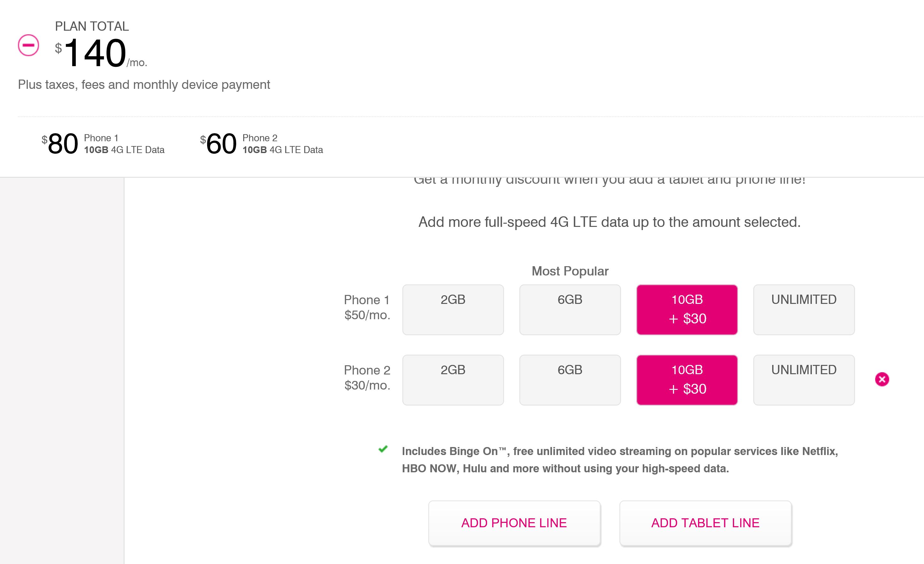
Task: Click the Phone 1 $50/mo. row label
Action: coord(367,307)
